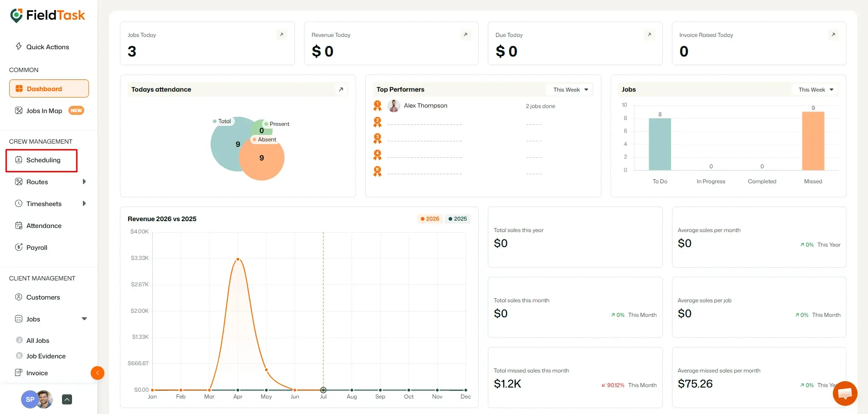Open Invoice Raised Today card arrow
The width and height of the screenshot is (868, 414).
833,35
